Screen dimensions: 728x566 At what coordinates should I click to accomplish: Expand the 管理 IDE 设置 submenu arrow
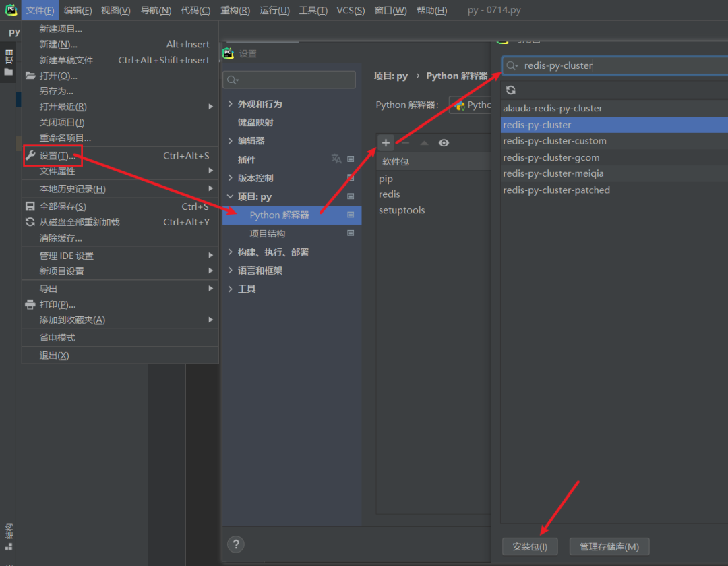click(211, 255)
